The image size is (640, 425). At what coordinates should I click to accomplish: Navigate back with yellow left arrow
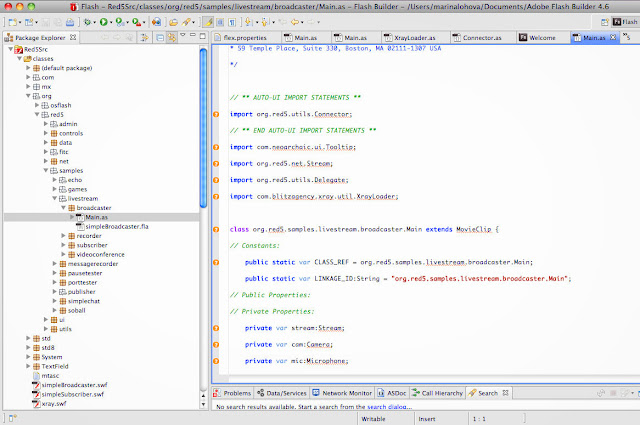pos(295,22)
